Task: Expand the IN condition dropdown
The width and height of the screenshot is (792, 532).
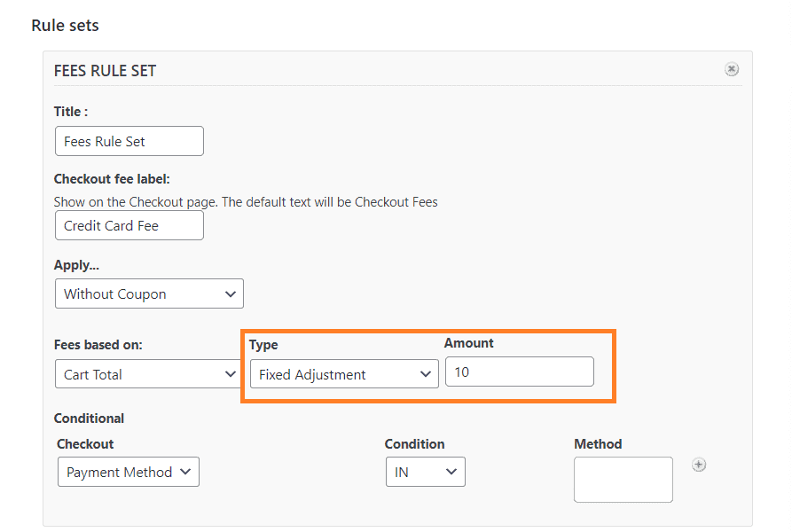Action: tap(426, 472)
